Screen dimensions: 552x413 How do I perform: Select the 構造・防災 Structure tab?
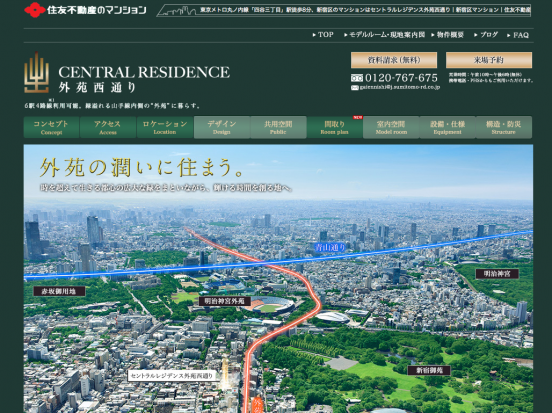504,127
